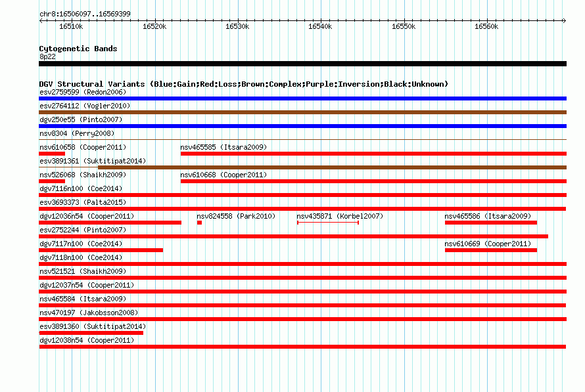Select the red bar under dgv7116n100
585x392 pixels.
click(302, 195)
